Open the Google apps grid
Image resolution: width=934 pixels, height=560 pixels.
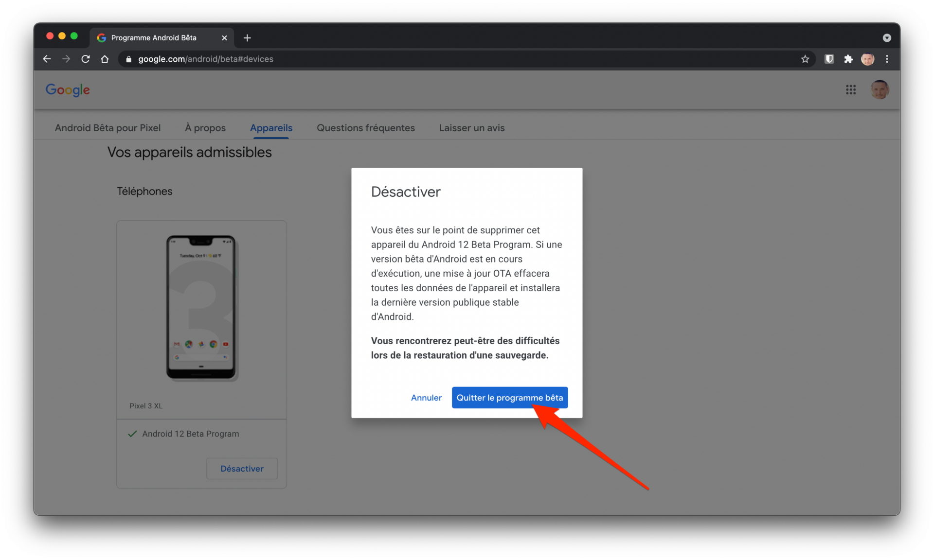point(850,89)
